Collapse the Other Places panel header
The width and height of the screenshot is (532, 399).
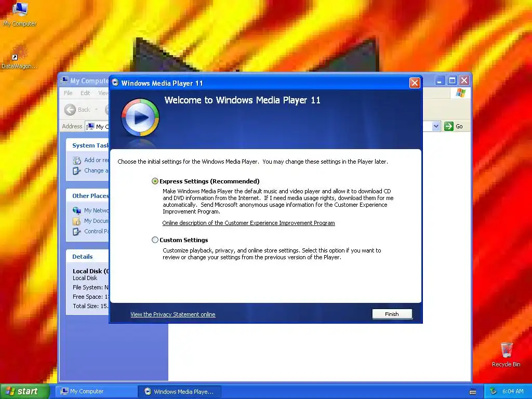[87, 196]
